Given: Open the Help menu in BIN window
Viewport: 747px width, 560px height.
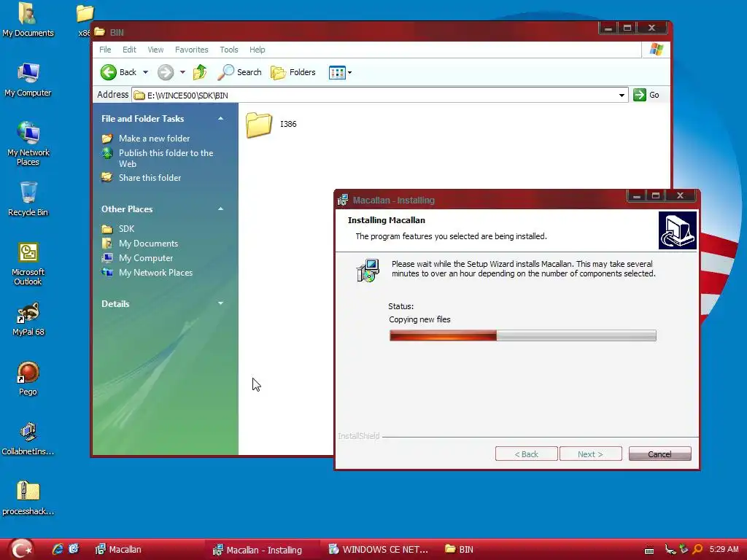Looking at the screenshot, I should (258, 50).
